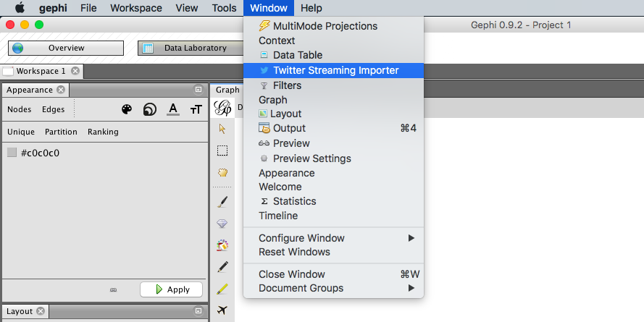Image resolution: width=644 pixels, height=322 pixels.
Task: Close the Workspace 1 tab
Action: 75,71
